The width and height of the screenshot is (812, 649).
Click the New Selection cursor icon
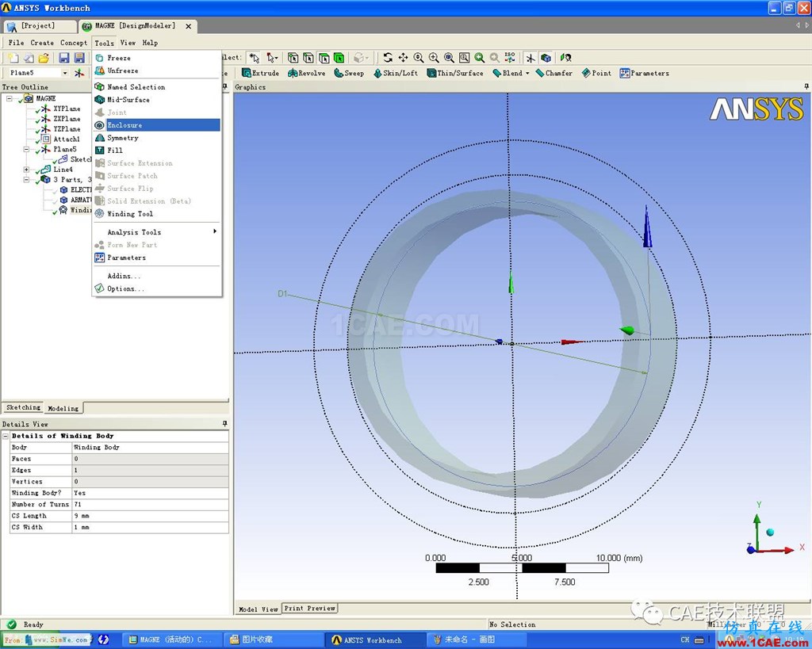pyautogui.click(x=254, y=57)
